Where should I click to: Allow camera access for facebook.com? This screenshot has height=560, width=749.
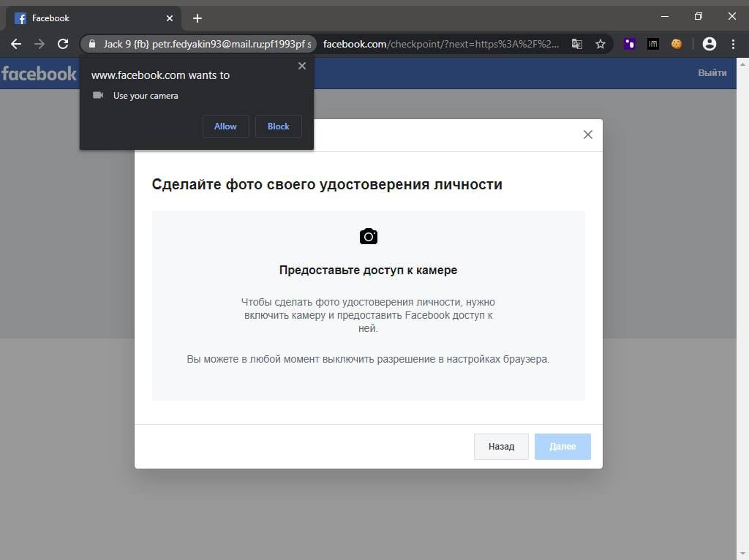[x=225, y=126]
